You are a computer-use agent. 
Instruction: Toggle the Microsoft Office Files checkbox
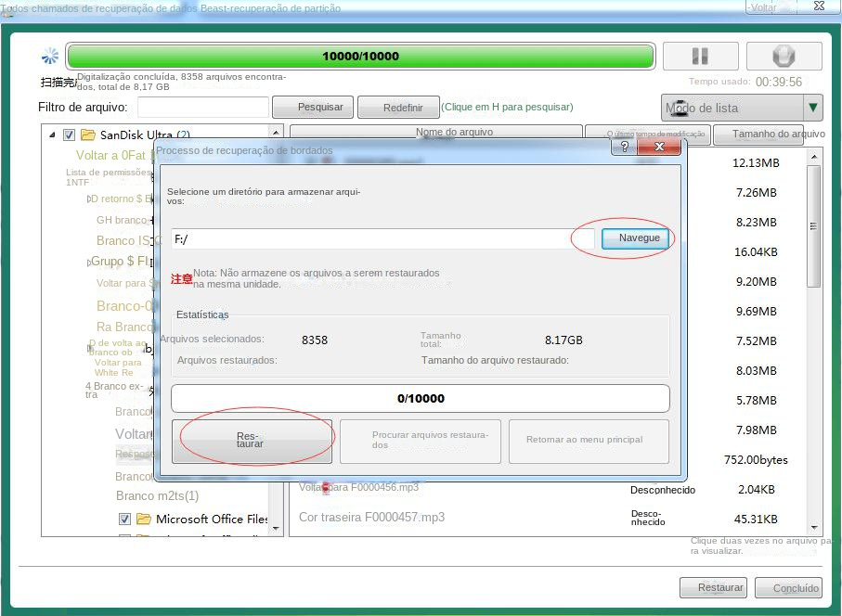click(x=124, y=520)
